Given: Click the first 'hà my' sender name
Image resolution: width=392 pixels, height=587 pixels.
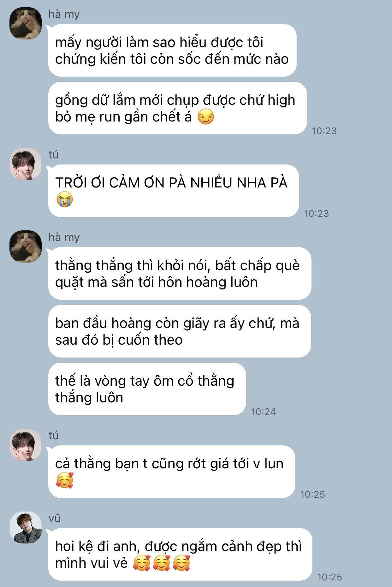Looking at the screenshot, I should click(64, 14).
